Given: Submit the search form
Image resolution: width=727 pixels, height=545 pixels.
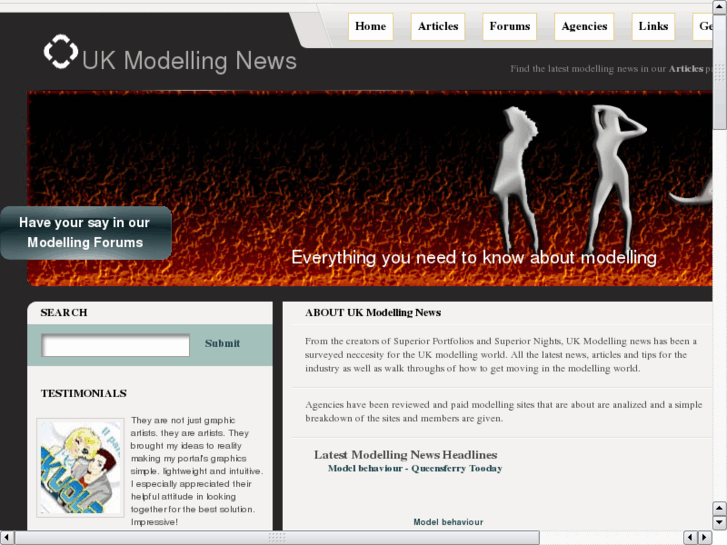Looking at the screenshot, I should pyautogui.click(x=223, y=344).
